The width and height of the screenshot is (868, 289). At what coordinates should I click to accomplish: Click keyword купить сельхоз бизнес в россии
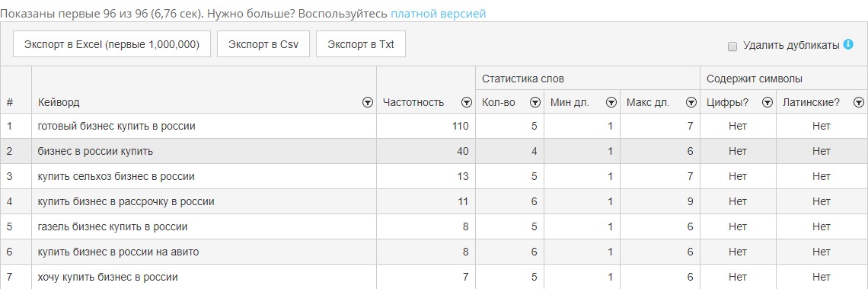[116, 176]
